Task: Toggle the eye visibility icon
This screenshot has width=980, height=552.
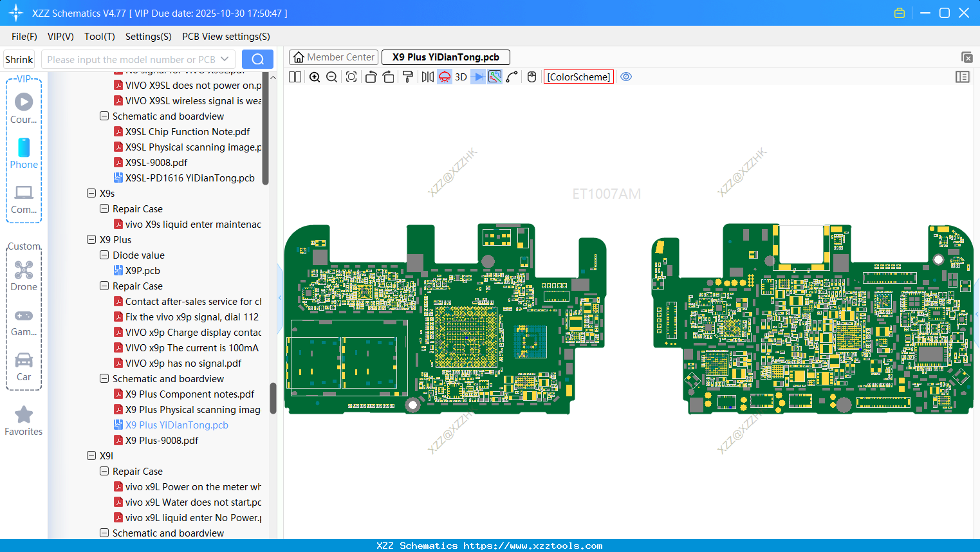Action: point(626,77)
